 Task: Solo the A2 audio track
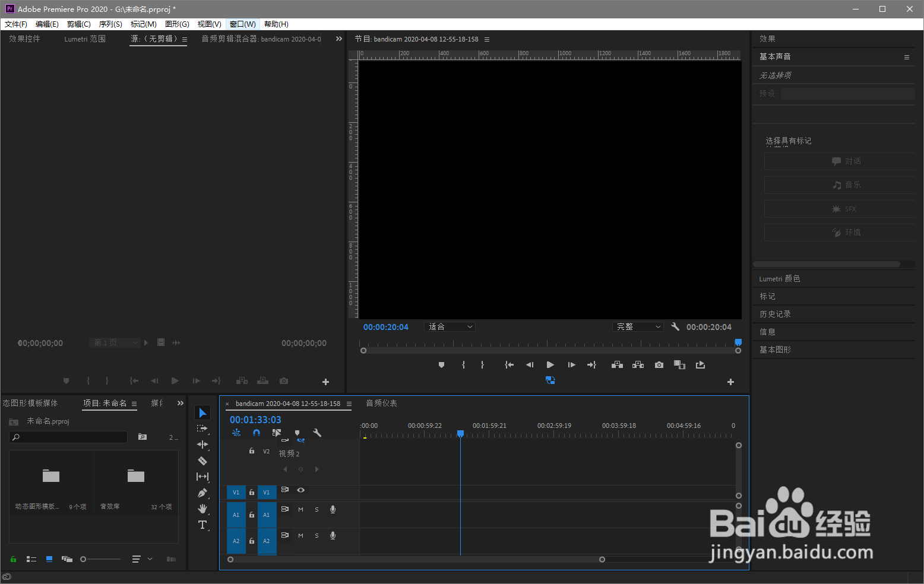(x=317, y=536)
